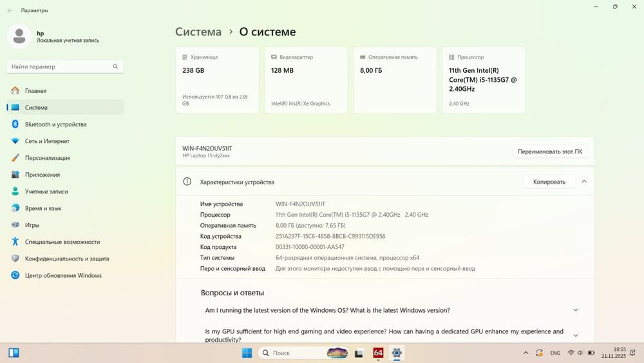This screenshot has height=363, width=644.
Task: Click the Главная home icon
Action: point(15,90)
